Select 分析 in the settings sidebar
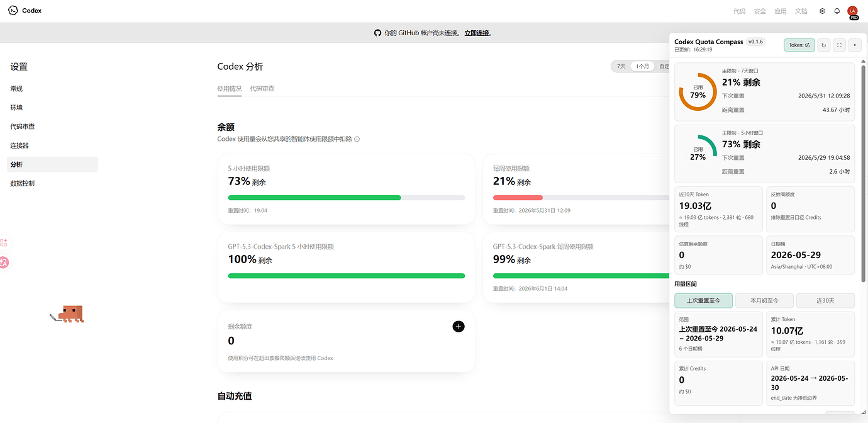This screenshot has height=423, width=868. point(53,164)
